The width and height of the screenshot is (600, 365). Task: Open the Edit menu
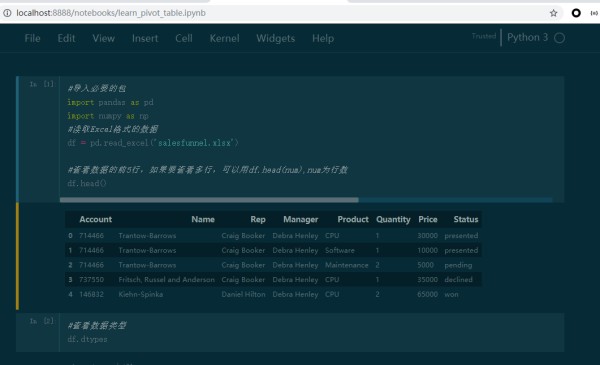pyautogui.click(x=66, y=38)
